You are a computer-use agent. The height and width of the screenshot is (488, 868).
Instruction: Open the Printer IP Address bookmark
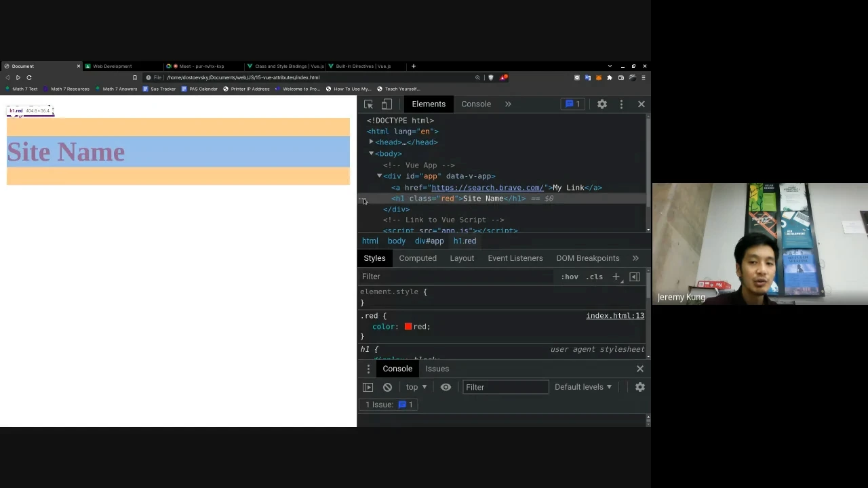246,89
